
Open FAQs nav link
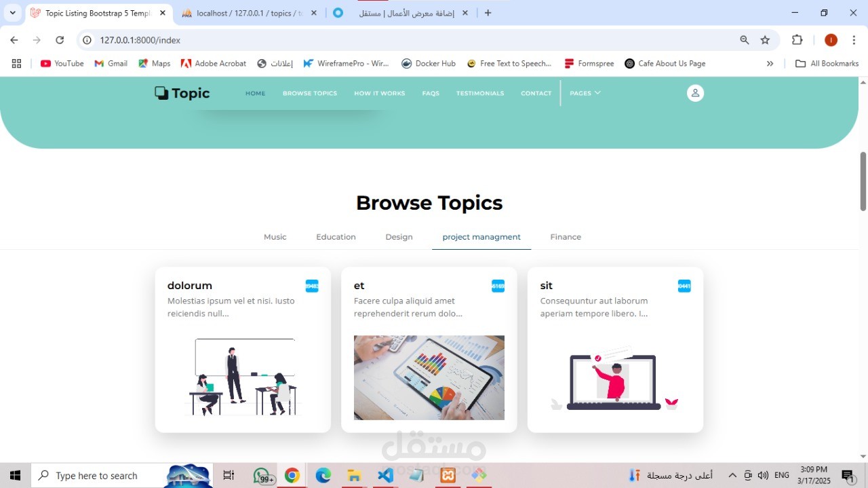pyautogui.click(x=431, y=93)
